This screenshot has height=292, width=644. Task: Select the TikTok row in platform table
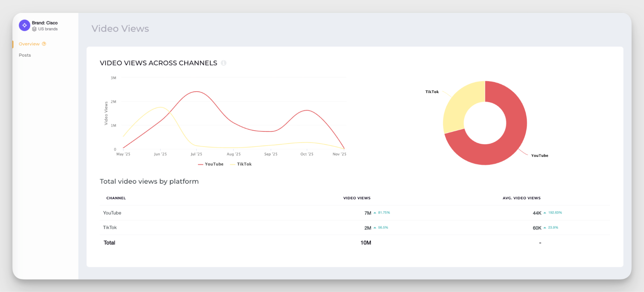[110, 228]
